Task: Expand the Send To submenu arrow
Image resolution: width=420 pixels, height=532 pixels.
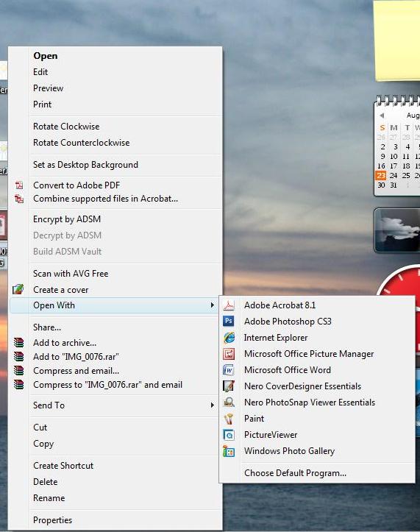Action: 213,405
